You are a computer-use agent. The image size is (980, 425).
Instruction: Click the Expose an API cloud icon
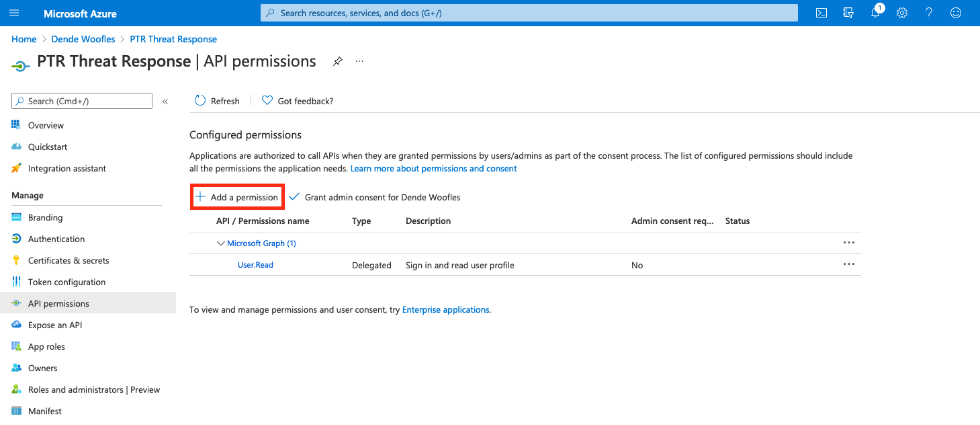point(17,325)
